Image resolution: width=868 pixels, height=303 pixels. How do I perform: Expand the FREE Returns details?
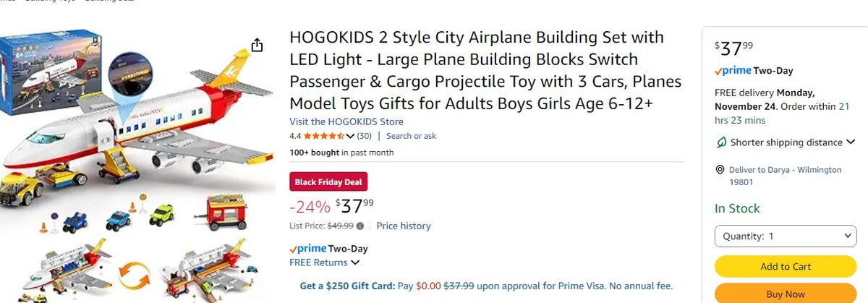[x=355, y=263]
